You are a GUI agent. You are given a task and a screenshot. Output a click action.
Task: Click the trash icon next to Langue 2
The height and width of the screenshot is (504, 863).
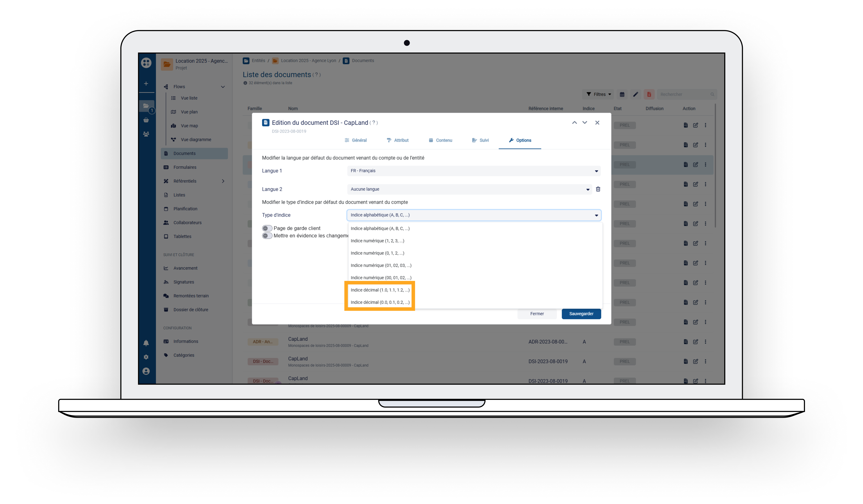[598, 189]
